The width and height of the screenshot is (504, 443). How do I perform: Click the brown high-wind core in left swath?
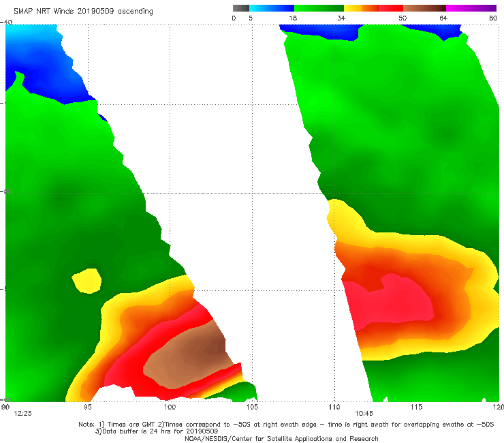pos(189,354)
